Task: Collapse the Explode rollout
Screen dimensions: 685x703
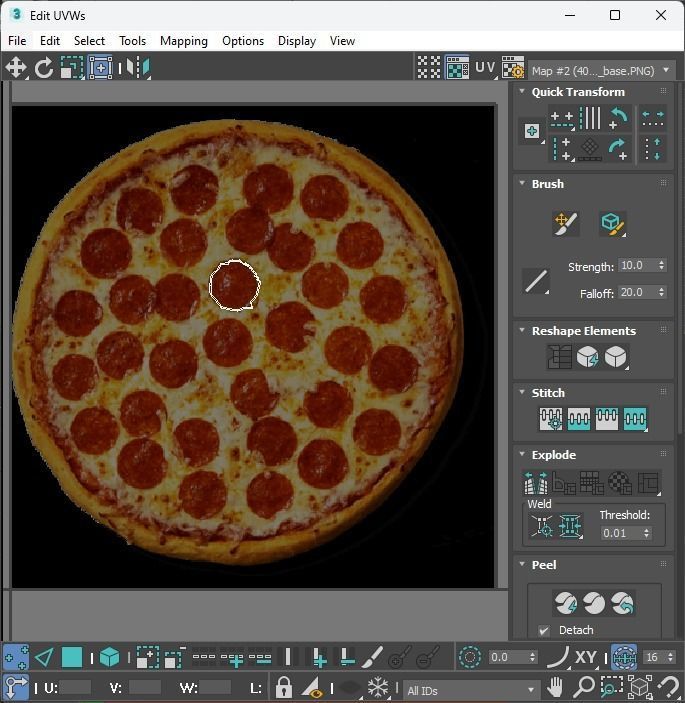Action: coord(522,454)
